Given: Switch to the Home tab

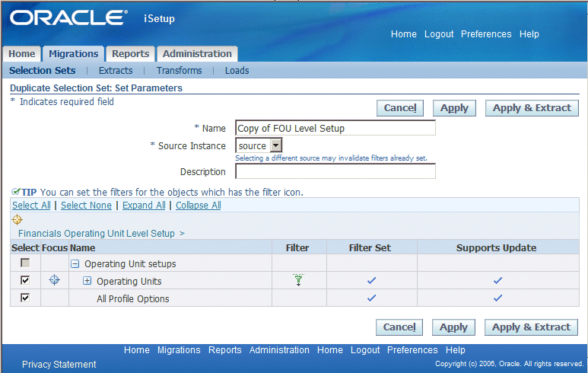Looking at the screenshot, I should [x=22, y=53].
